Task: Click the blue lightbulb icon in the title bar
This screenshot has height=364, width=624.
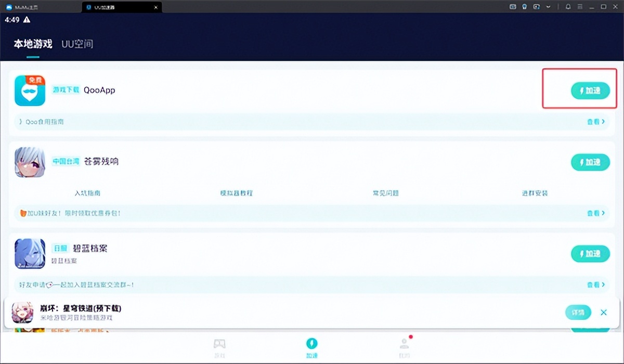Action: [x=525, y=7]
